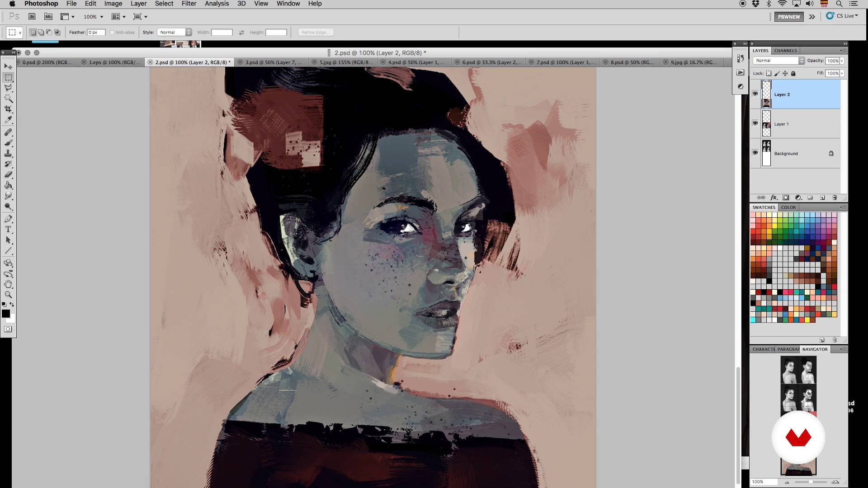The width and height of the screenshot is (868, 488).
Task: Select the Pen tool
Action: [8, 219]
